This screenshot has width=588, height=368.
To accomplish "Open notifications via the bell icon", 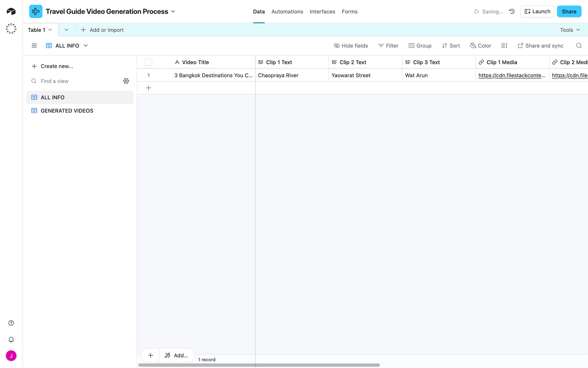I will point(11,339).
